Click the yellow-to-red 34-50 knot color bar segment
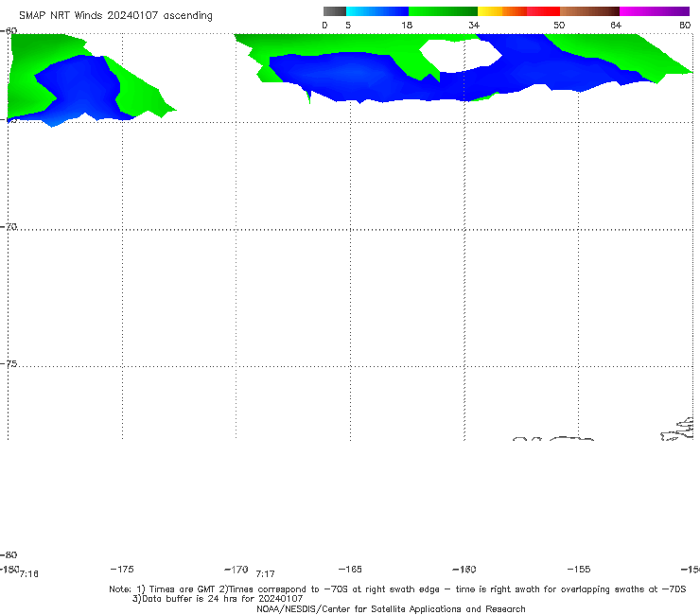Image resolution: width=700 pixels, height=615 pixels. [518, 11]
